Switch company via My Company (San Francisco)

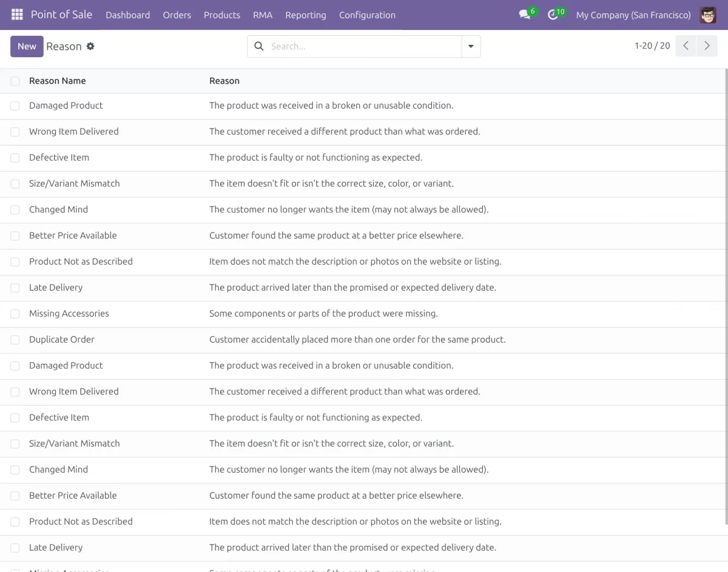coord(633,15)
